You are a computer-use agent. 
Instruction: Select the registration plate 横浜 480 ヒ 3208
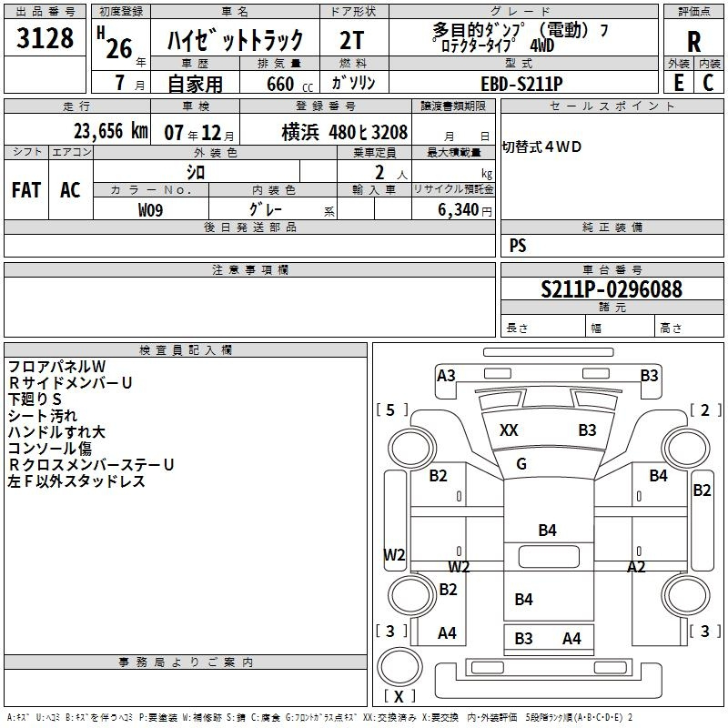[x=345, y=132]
